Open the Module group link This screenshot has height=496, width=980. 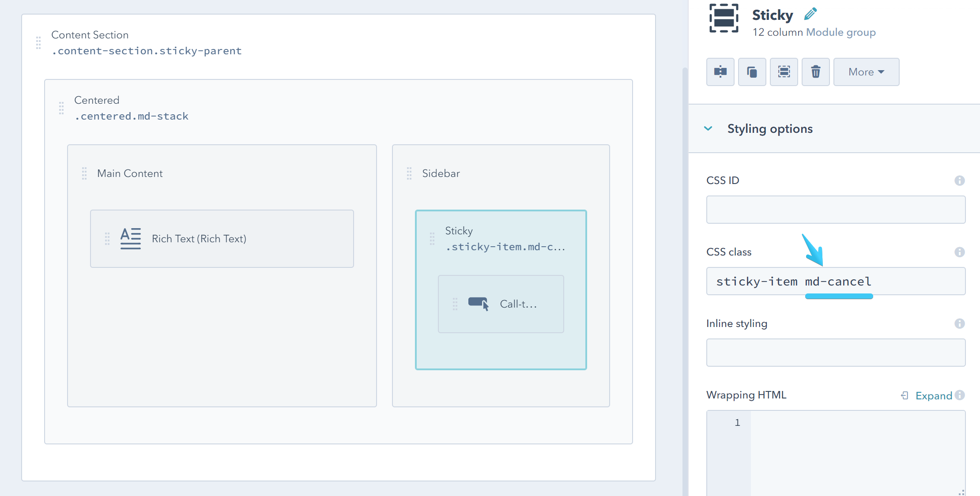click(x=841, y=32)
